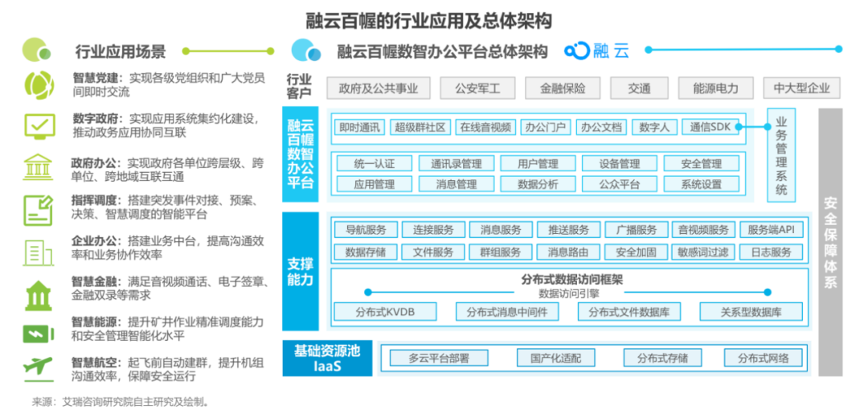Click the 国产化适配 box
The width and height of the screenshot is (868, 410).
point(556,358)
